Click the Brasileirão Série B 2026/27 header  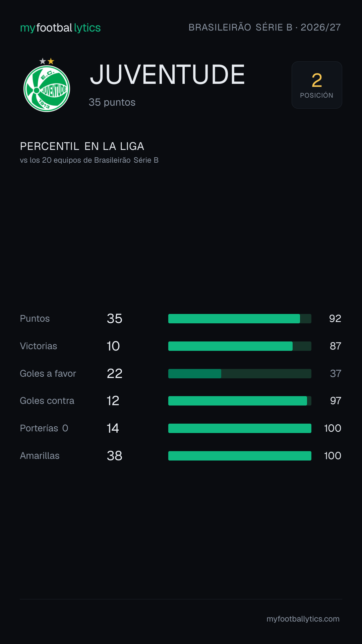(264, 27)
